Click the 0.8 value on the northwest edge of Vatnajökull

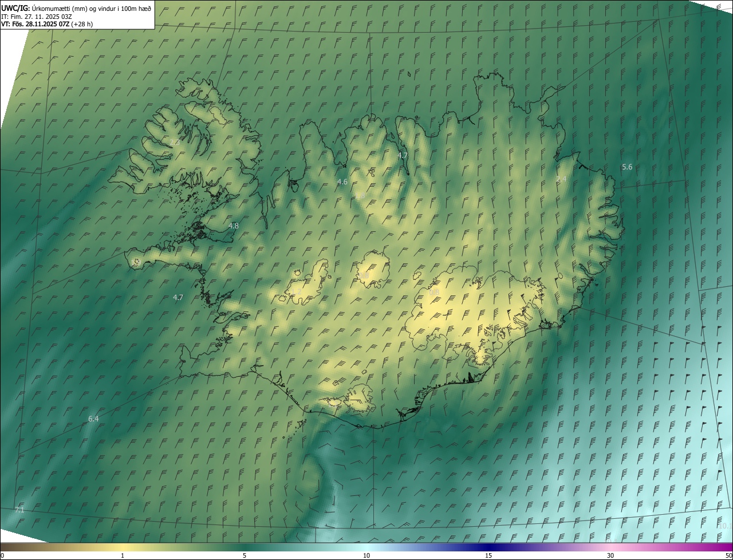pos(435,292)
